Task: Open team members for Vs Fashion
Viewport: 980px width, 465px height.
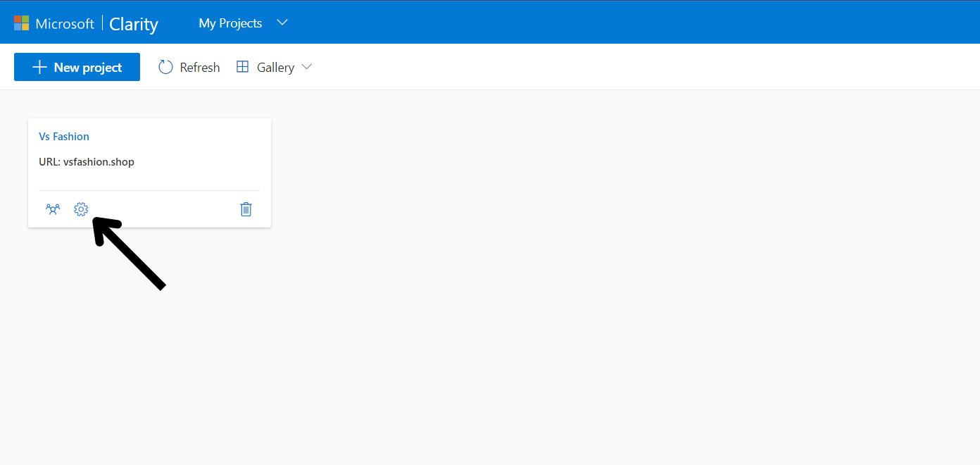Action: click(53, 209)
